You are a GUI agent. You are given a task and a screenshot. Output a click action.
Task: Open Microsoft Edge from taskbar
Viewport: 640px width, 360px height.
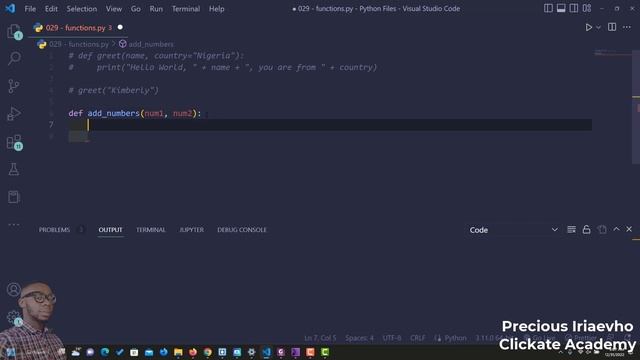pos(105,352)
